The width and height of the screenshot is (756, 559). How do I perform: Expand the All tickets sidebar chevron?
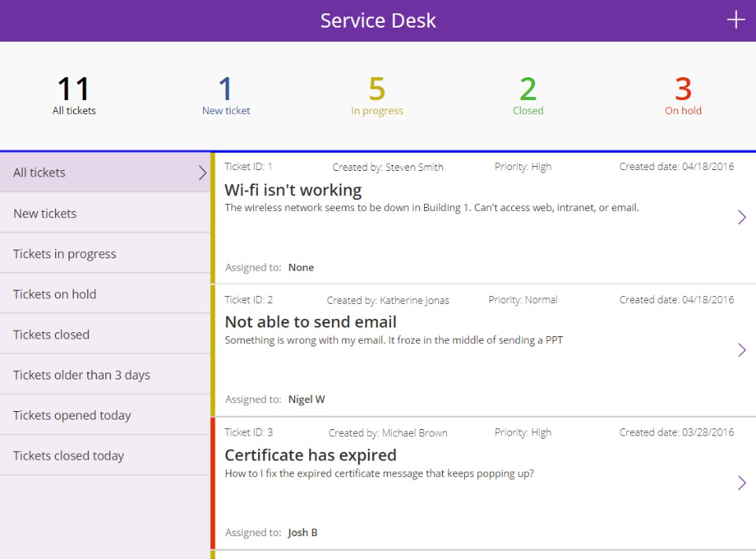(x=202, y=172)
